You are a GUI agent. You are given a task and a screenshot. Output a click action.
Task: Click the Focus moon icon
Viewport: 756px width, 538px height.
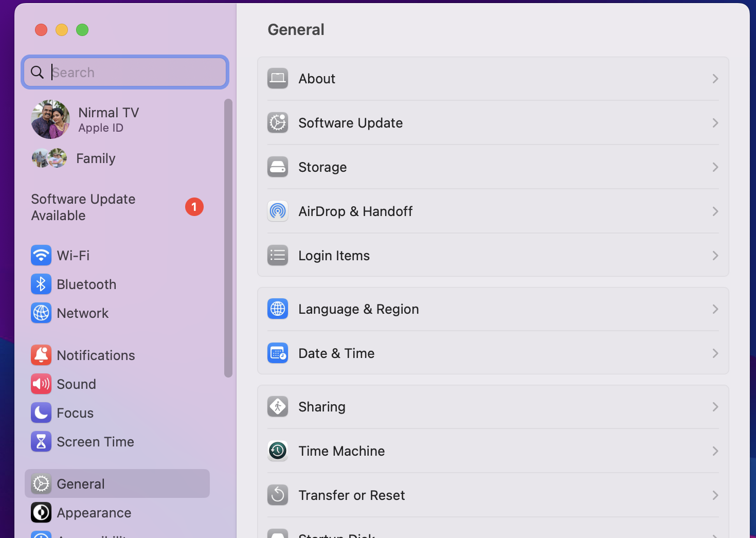(x=41, y=413)
